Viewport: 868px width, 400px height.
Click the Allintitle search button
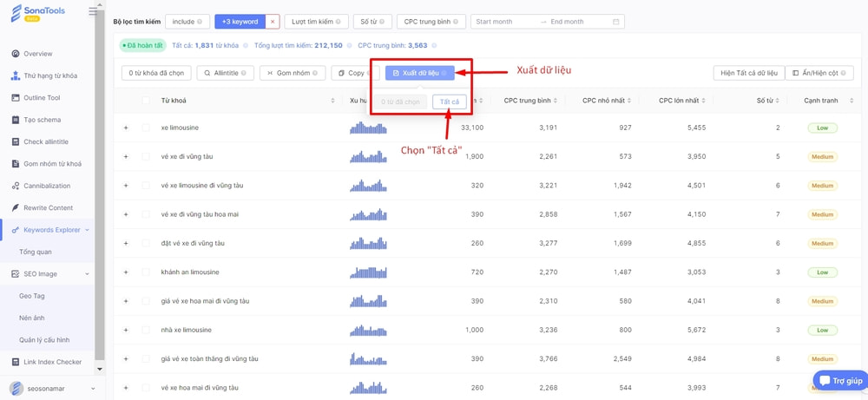pyautogui.click(x=226, y=73)
